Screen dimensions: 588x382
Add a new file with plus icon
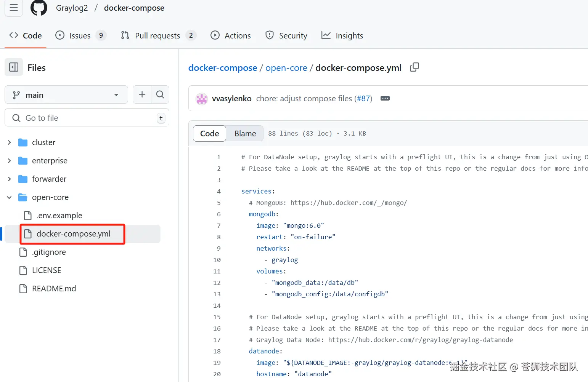point(142,94)
